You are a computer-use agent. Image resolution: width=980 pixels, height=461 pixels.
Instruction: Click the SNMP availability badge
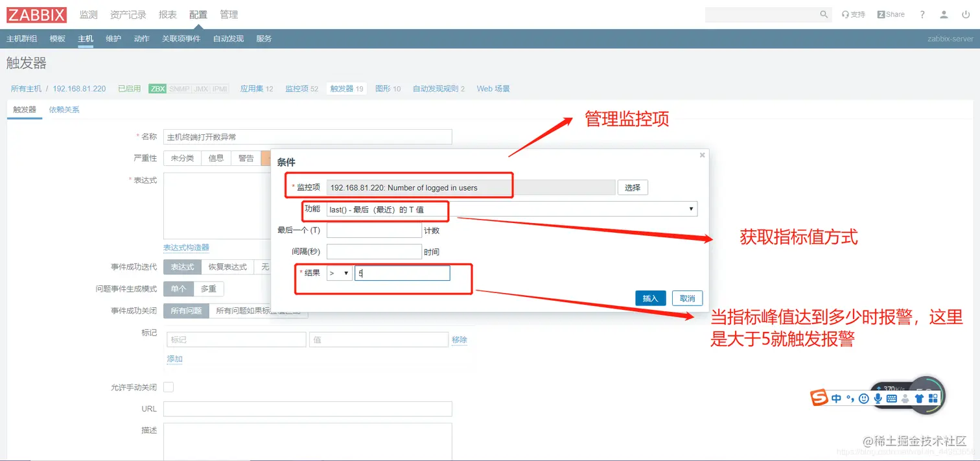[180, 89]
